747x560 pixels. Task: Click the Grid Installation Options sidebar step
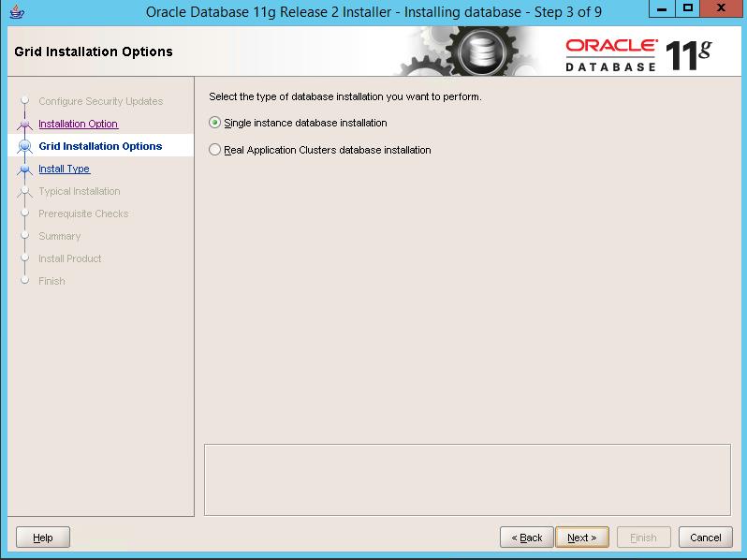tap(100, 146)
